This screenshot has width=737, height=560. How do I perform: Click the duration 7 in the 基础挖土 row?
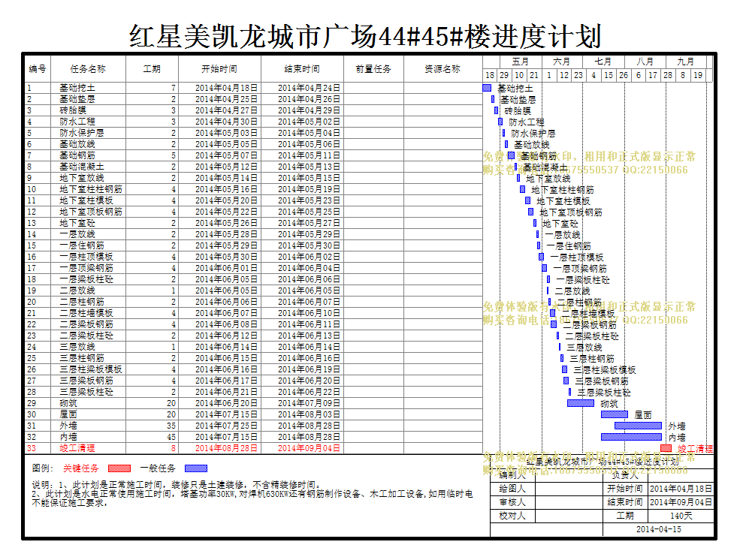click(x=174, y=88)
